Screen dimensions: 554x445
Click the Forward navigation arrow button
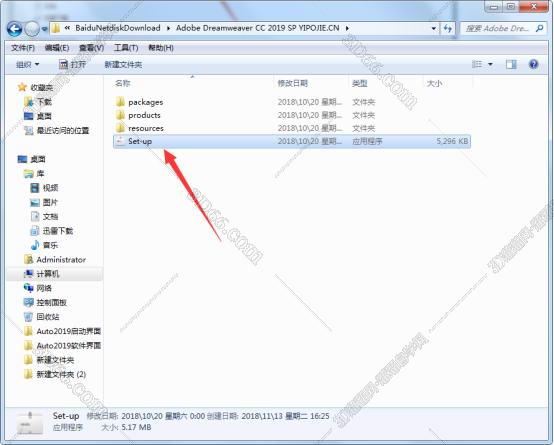pyautogui.click(x=32, y=29)
